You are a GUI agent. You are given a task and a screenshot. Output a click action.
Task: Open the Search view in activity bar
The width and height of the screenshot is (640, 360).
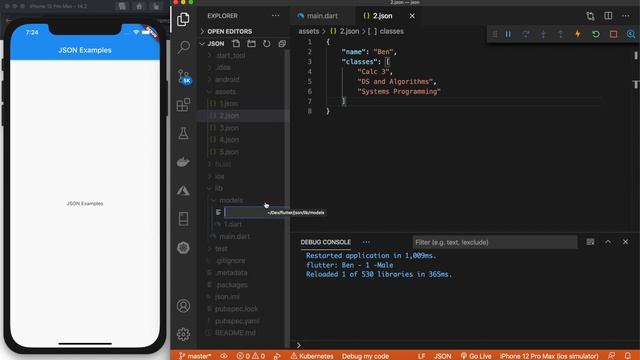tap(184, 47)
